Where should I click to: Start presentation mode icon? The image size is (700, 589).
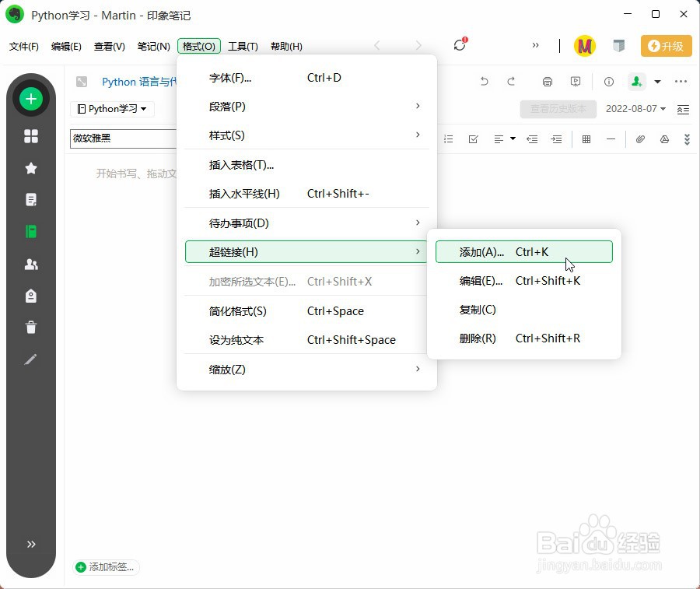pos(576,82)
